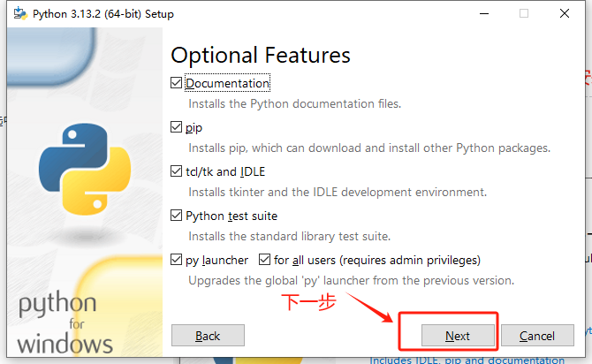Disable the tcl/tk and IDLE checkbox

(x=176, y=171)
